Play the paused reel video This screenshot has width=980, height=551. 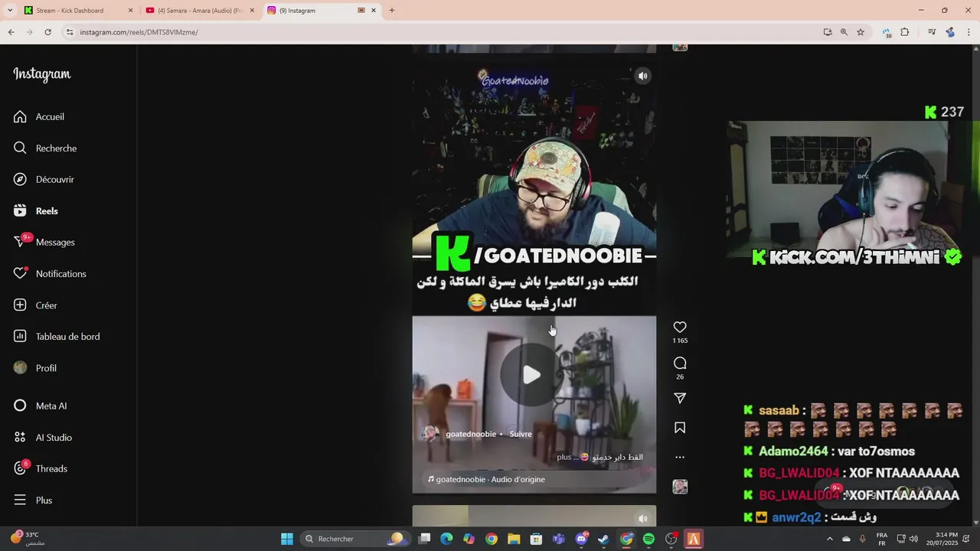531,374
